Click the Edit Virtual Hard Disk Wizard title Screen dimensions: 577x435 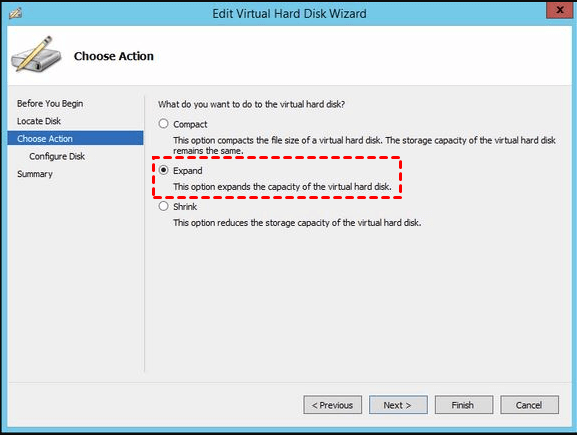coord(289,14)
